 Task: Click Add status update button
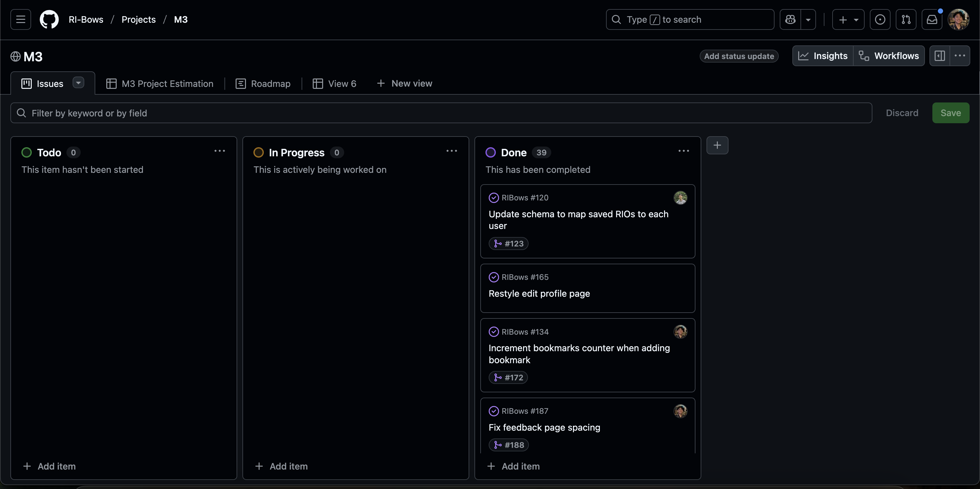739,56
